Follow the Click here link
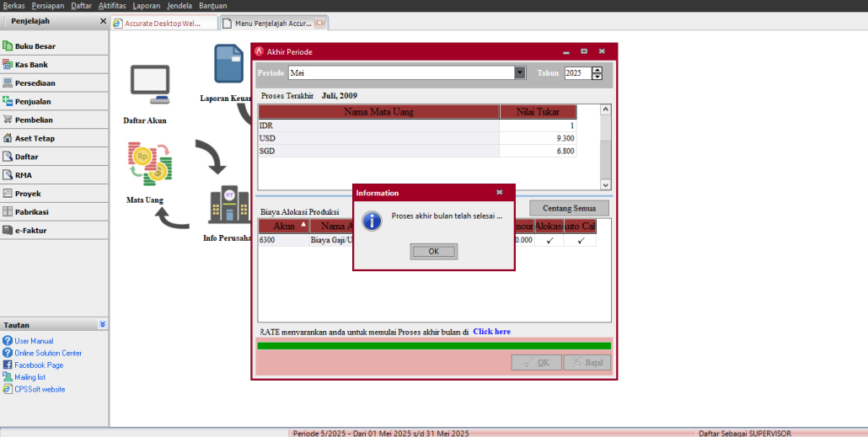 coord(491,332)
